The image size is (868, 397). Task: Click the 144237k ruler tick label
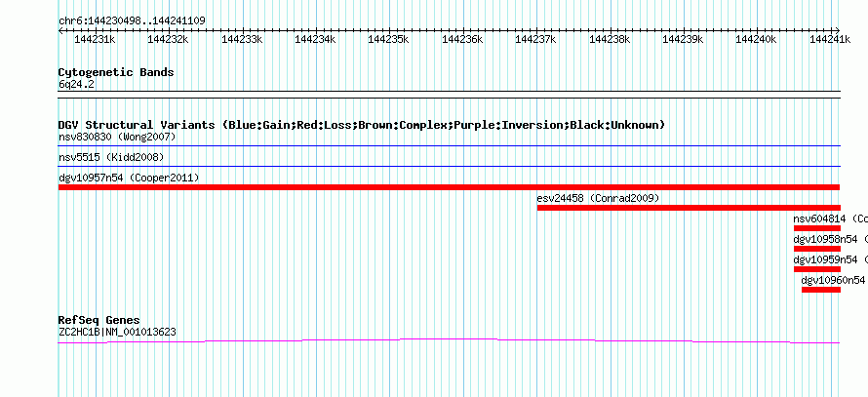pos(536,39)
